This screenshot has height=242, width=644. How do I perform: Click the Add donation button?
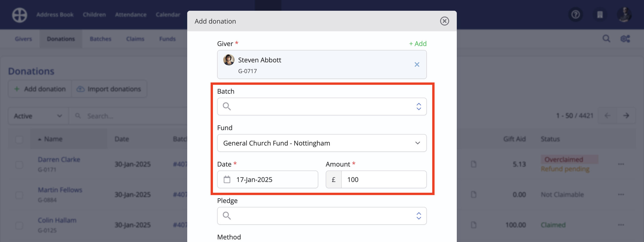[40, 89]
